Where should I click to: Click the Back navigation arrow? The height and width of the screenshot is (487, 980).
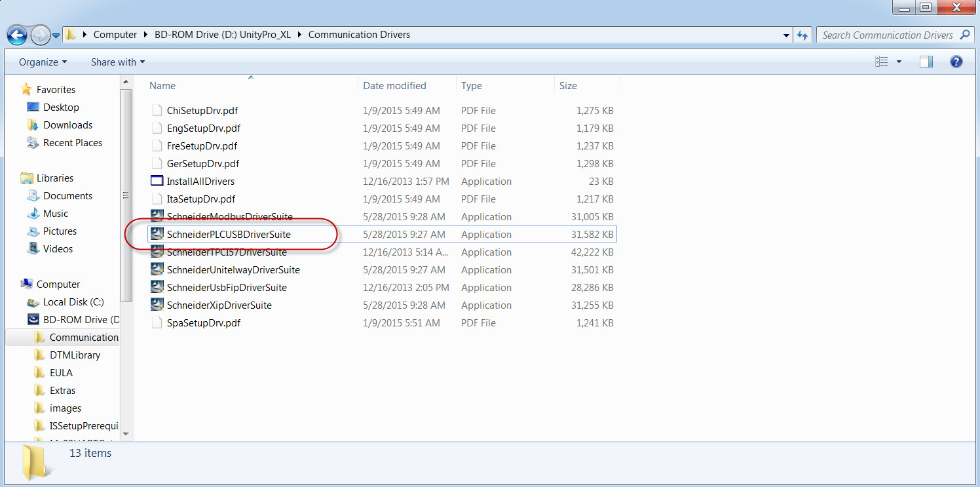pyautogui.click(x=18, y=35)
